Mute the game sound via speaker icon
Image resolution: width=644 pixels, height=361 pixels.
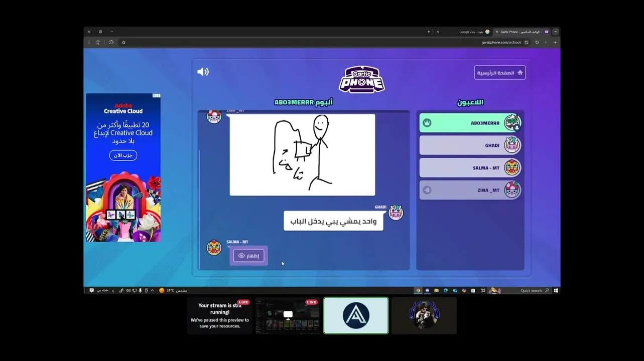pyautogui.click(x=203, y=72)
